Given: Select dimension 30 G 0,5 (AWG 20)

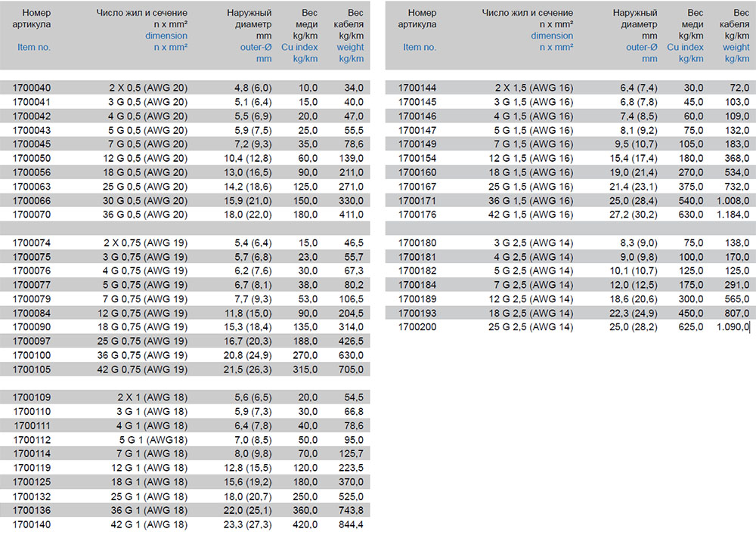Looking at the screenshot, I should pyautogui.click(x=145, y=200).
